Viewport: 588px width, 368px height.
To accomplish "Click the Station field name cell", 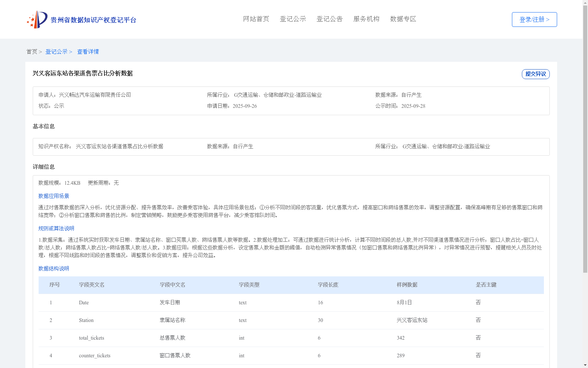I will 86,320.
